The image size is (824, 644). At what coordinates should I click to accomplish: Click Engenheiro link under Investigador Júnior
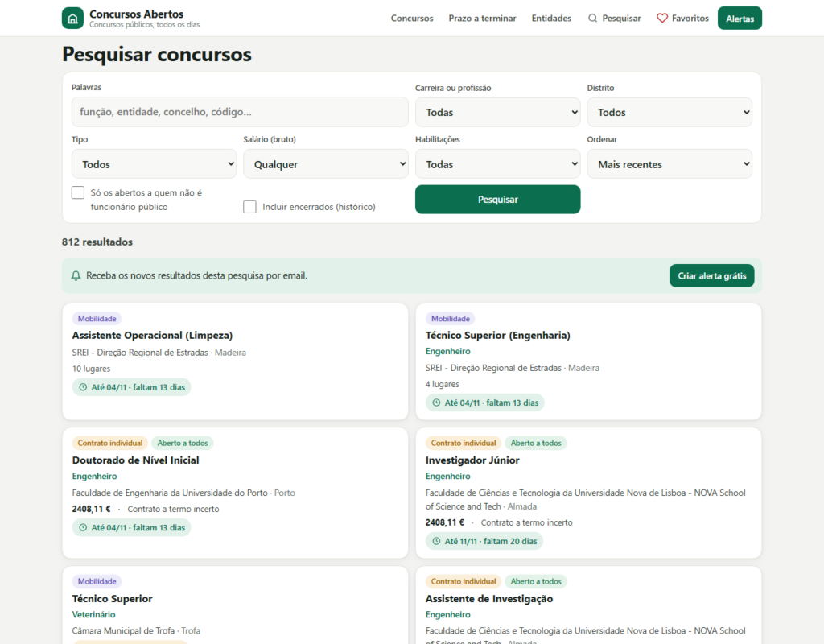coord(447,477)
